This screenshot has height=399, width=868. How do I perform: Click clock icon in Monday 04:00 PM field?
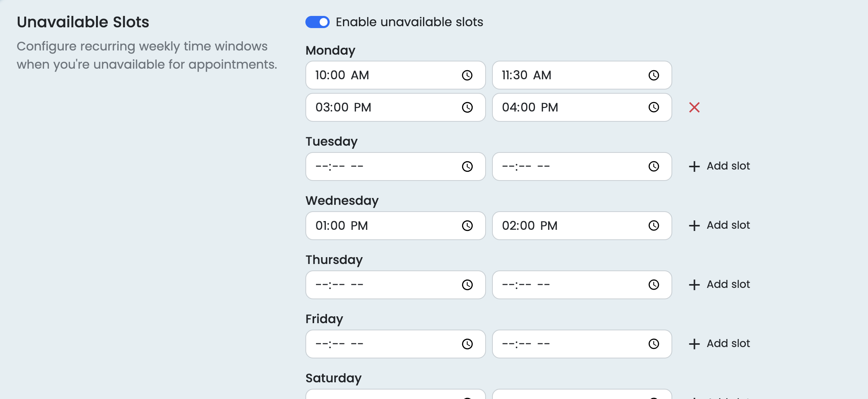pos(654,107)
